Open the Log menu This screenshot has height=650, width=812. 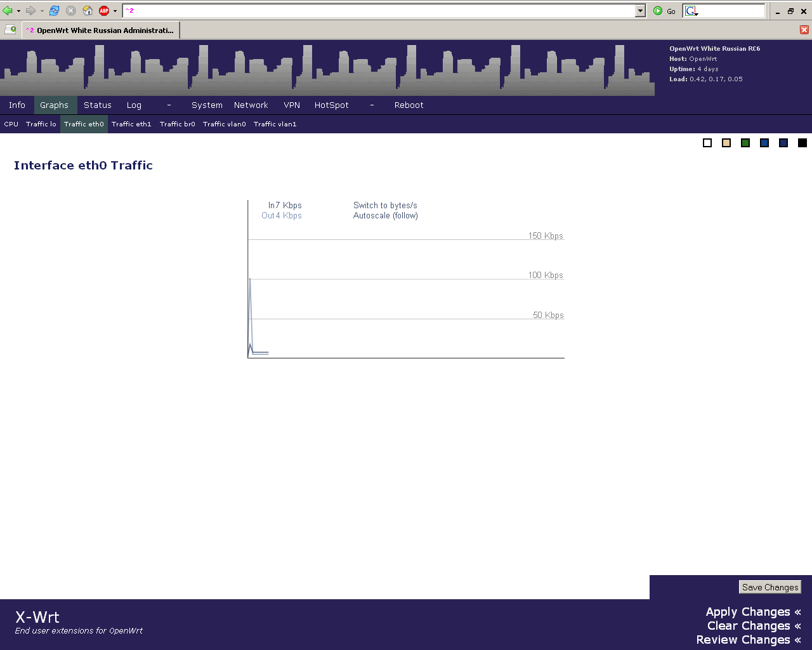(x=134, y=105)
